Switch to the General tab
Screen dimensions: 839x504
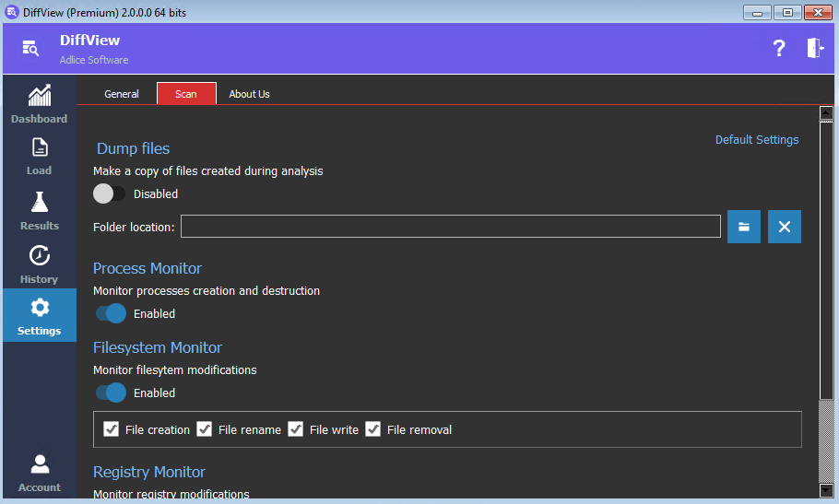point(122,94)
